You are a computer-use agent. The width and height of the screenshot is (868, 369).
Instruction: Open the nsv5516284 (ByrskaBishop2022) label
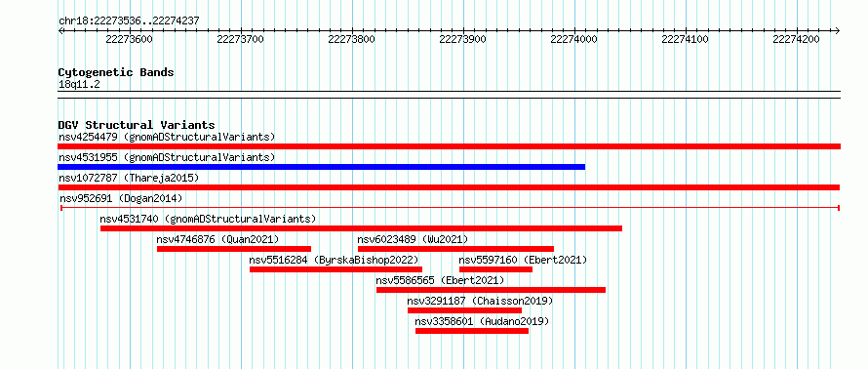334,260
